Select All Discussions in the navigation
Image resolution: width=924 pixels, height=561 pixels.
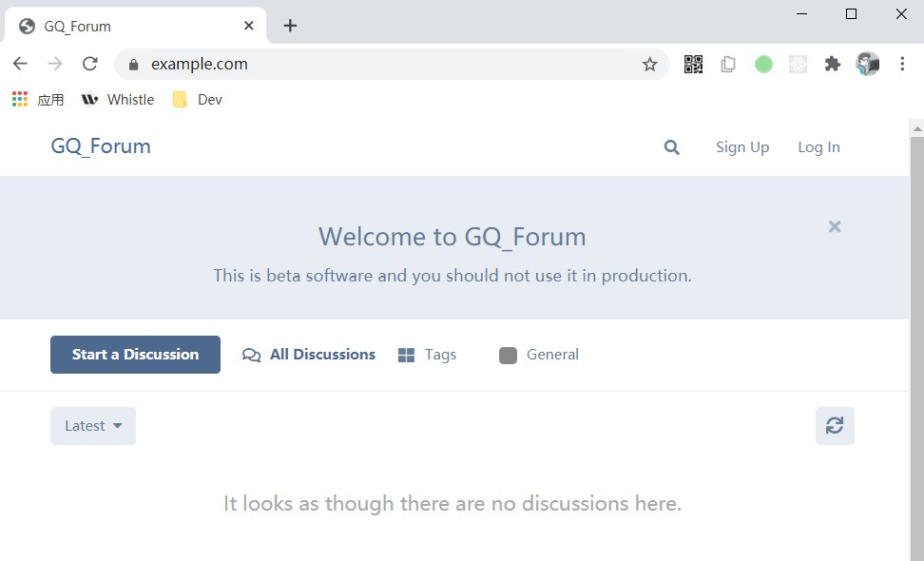click(x=310, y=355)
